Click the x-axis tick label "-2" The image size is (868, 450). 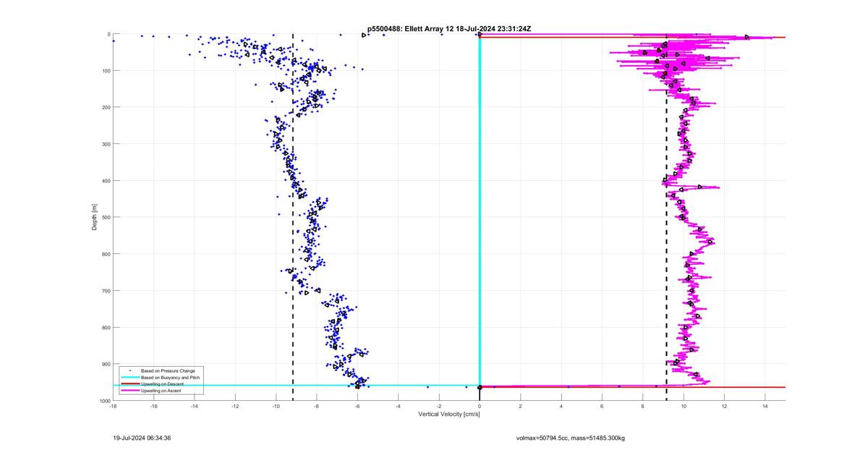pos(439,406)
